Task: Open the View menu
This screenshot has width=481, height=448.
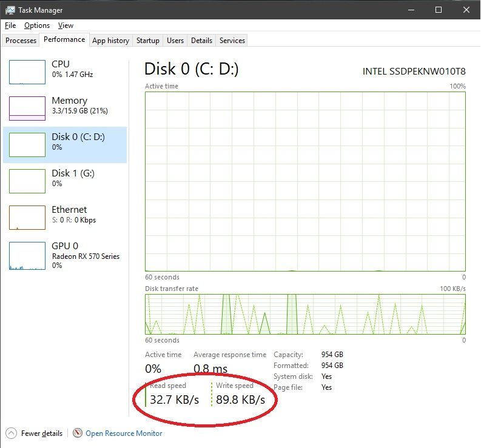Action: (x=66, y=25)
